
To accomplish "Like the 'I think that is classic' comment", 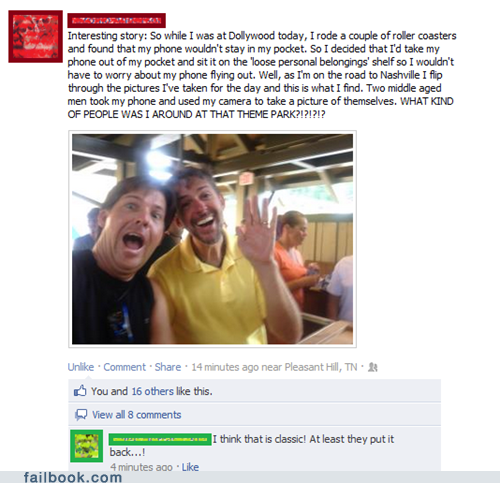I will 190,467.
